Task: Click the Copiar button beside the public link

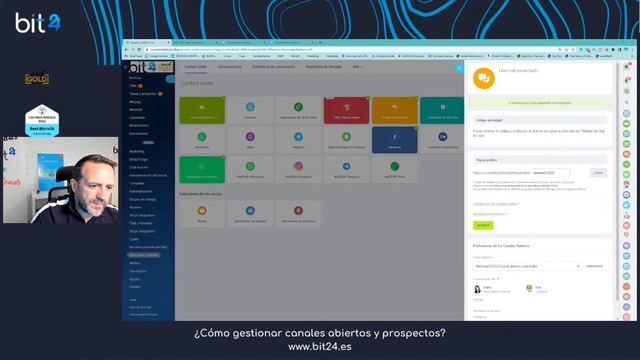Action: click(x=598, y=173)
